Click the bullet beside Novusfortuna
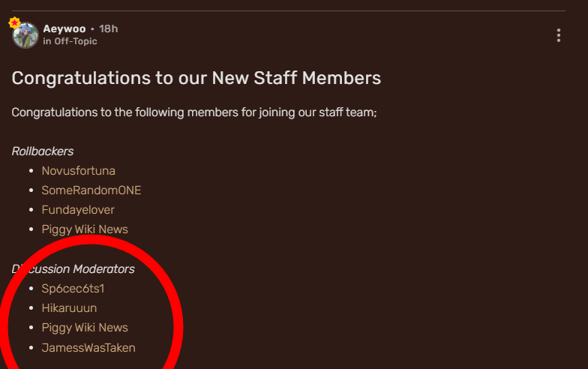Image resolution: width=588 pixels, height=369 pixels. (31, 171)
